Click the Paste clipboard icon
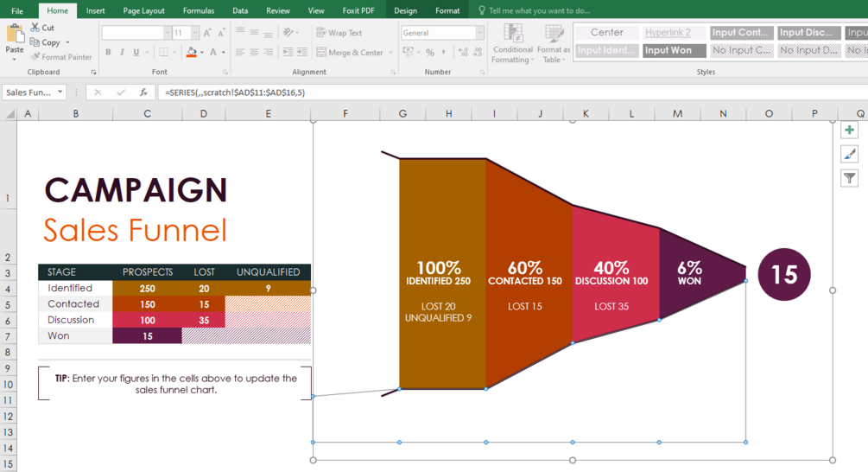Image resolution: width=868 pixels, height=472 pixels. (15, 35)
